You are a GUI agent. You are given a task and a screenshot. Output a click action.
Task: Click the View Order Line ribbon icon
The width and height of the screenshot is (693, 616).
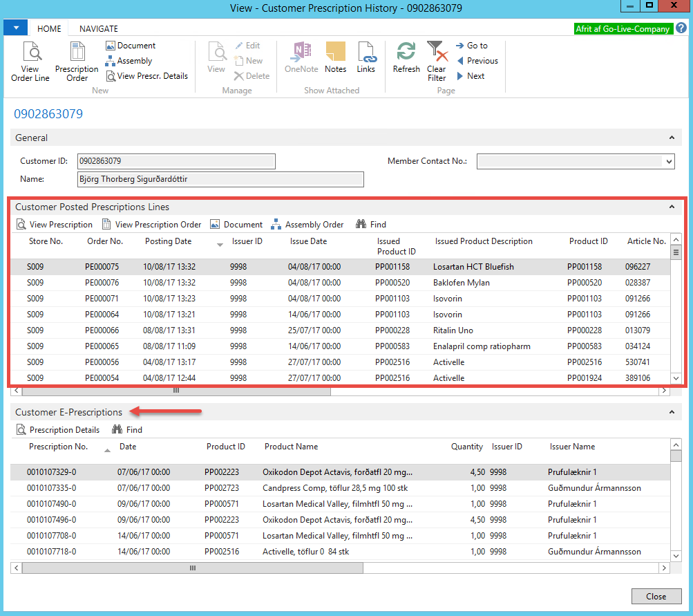[x=30, y=60]
